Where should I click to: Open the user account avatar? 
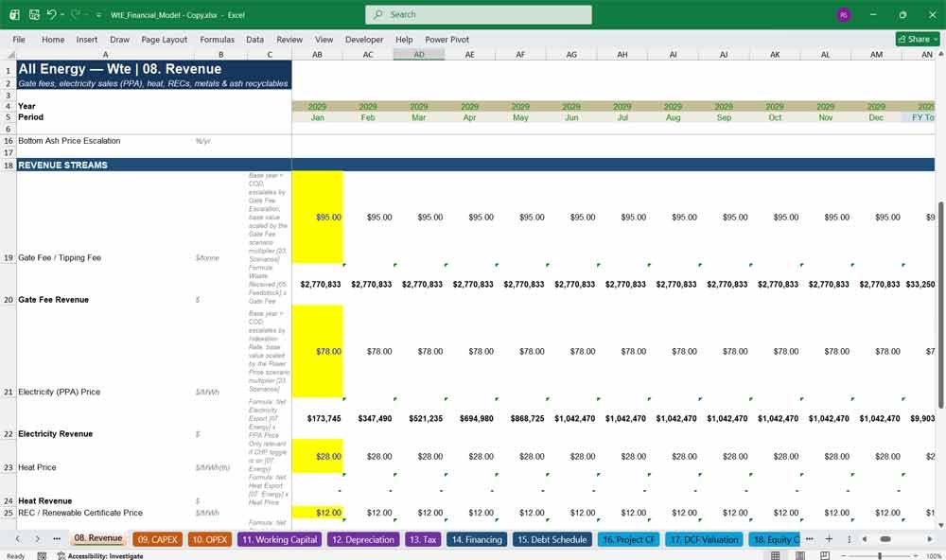pyautogui.click(x=844, y=14)
